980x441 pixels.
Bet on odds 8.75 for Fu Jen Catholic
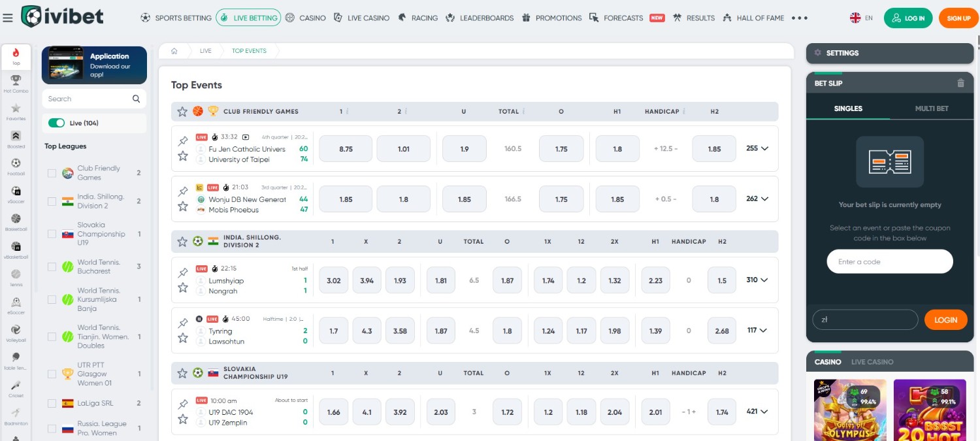point(346,149)
